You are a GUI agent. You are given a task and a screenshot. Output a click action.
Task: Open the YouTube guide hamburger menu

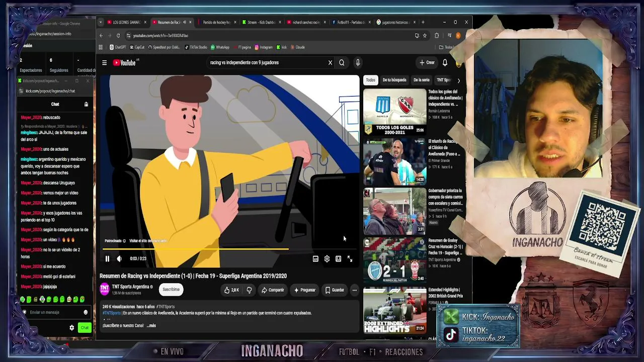click(104, 63)
